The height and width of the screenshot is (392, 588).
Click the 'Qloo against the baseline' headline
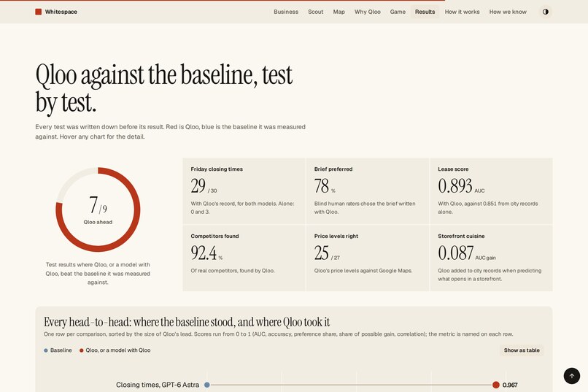click(x=164, y=88)
